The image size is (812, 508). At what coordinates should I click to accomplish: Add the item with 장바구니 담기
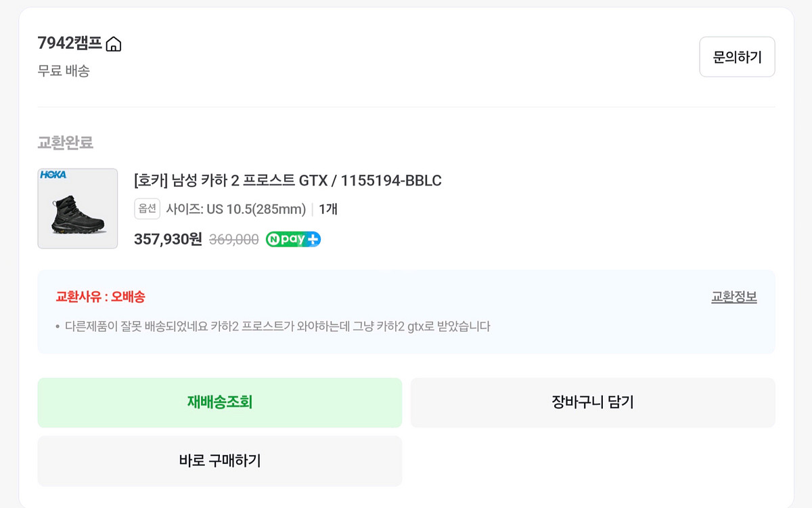(592, 402)
